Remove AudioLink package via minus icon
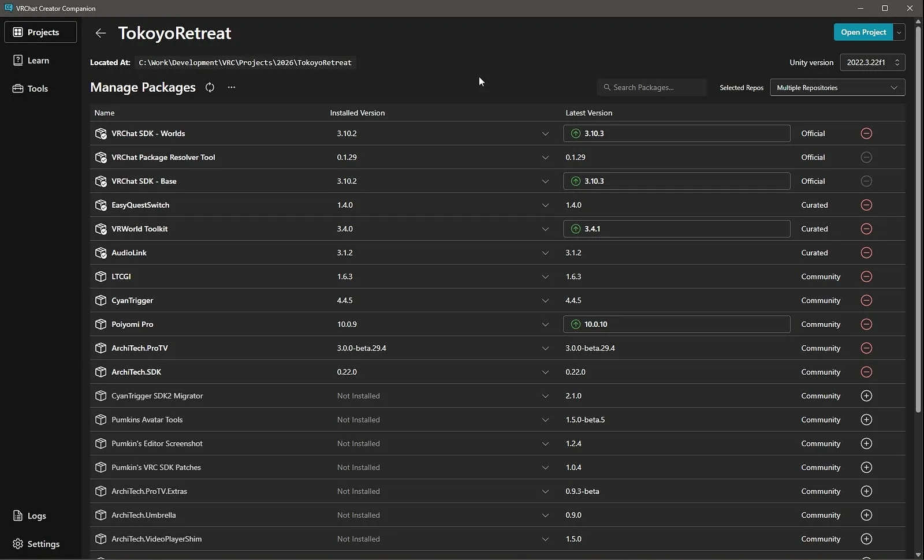The width and height of the screenshot is (924, 560). click(x=866, y=253)
